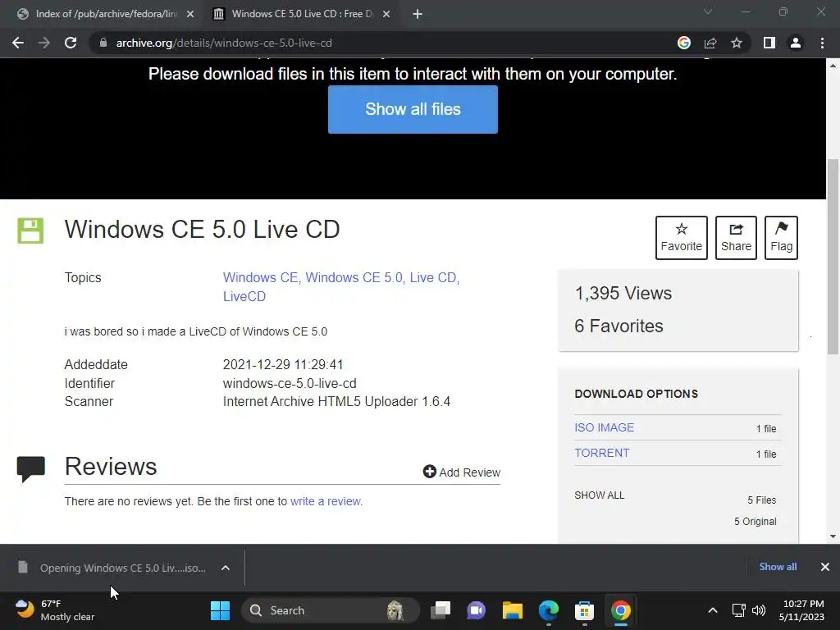Click the green floppy disk software icon
The height and width of the screenshot is (630, 840).
[30, 231]
